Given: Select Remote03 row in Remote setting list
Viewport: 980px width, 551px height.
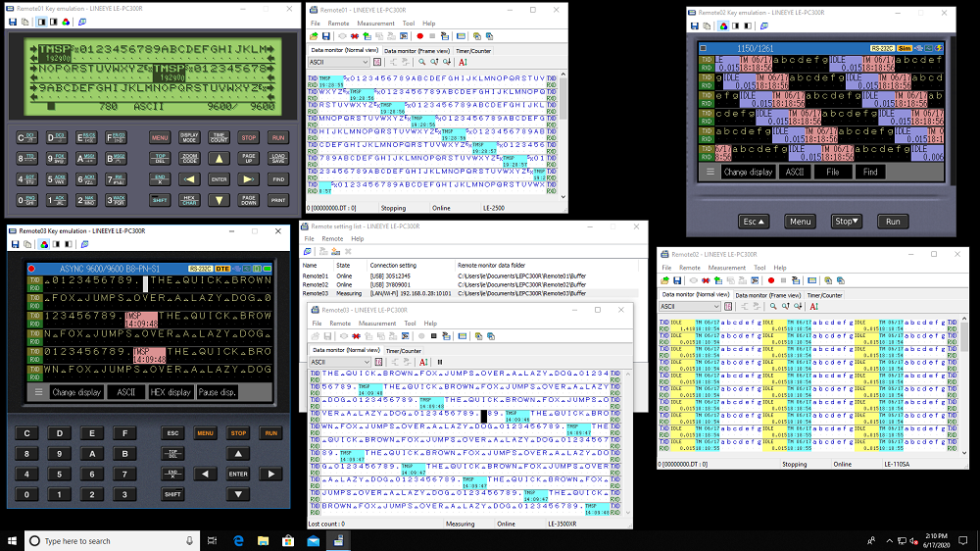Looking at the screenshot, I should 468,293.
